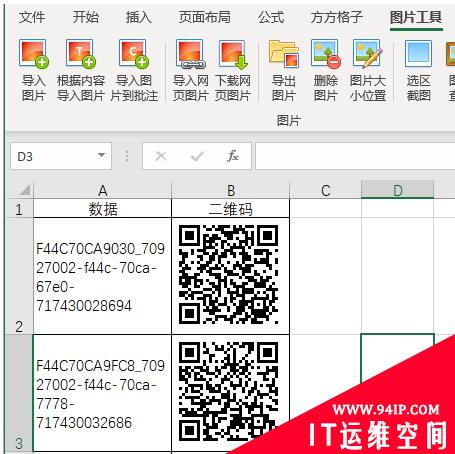Open 图片大小位置 tool
Image resolution: width=455 pixels, height=454 pixels.
[x=368, y=53]
